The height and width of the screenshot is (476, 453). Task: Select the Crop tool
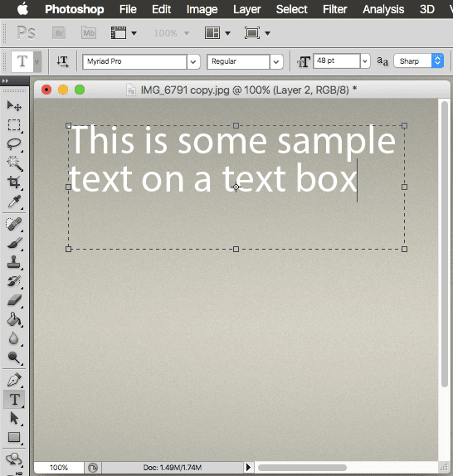pyautogui.click(x=14, y=182)
